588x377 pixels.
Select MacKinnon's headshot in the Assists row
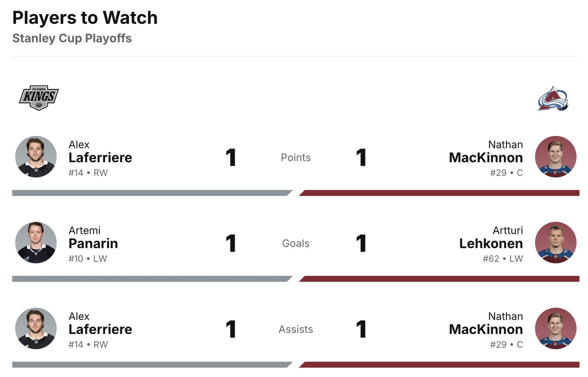click(x=555, y=328)
